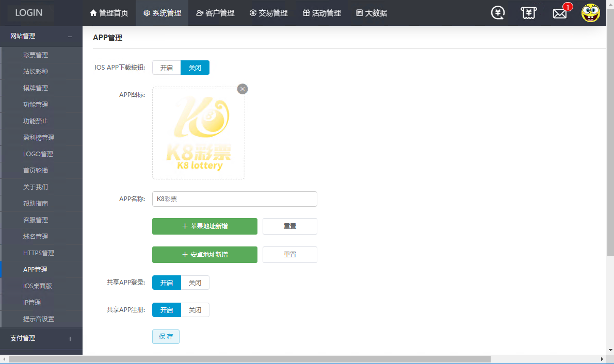Screen dimensions: 614x364
Task: Switch IOS APP下载按钮 to 开启
Action: tap(166, 68)
